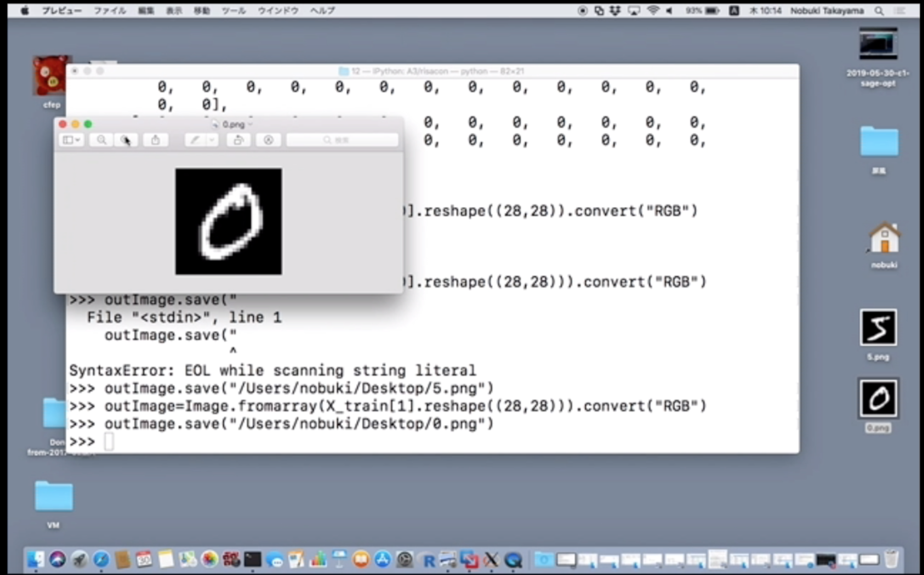Click System Preferences in the Dock
Image resolution: width=924 pixels, height=575 pixels.
pos(405,560)
